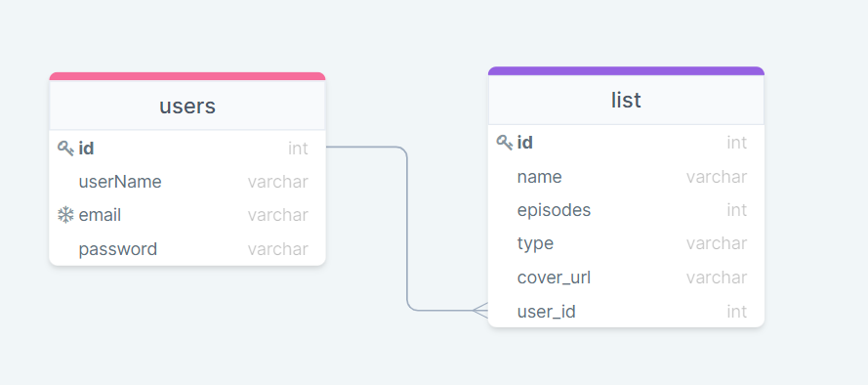Select the id field in users table
The height and width of the screenshot is (385, 868).
coord(187,148)
